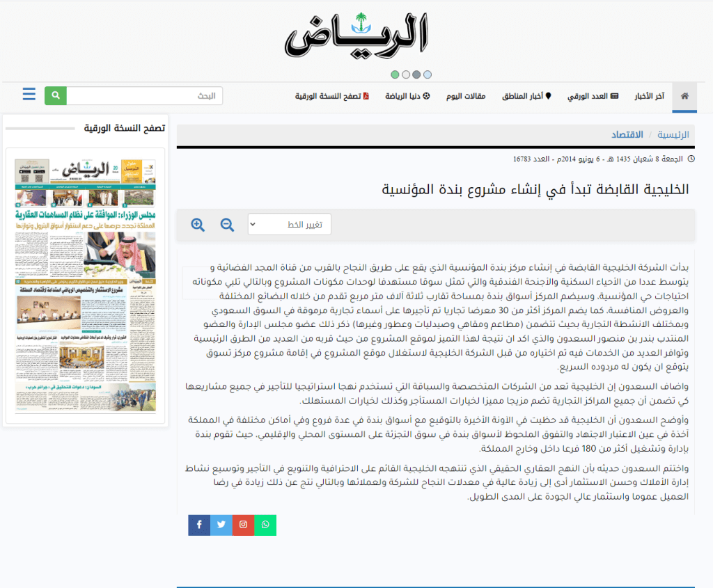Select the green color theme dot

(x=395, y=74)
